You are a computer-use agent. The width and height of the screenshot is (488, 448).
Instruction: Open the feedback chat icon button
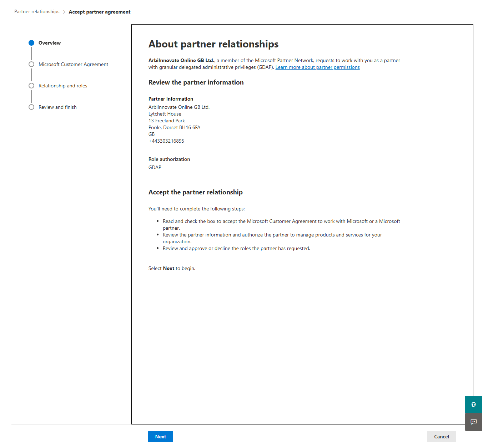coord(474,422)
